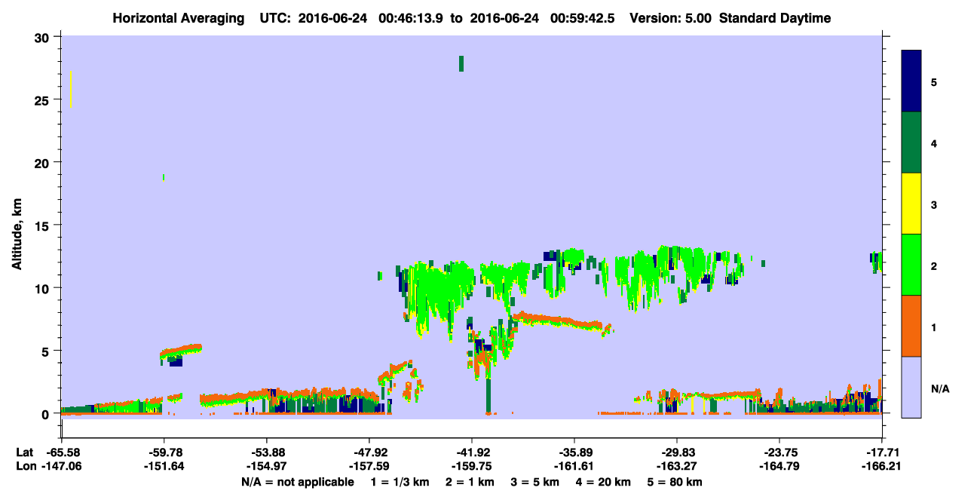Click the latitude value '-59.78'
The image size is (980, 503).
[164, 452]
